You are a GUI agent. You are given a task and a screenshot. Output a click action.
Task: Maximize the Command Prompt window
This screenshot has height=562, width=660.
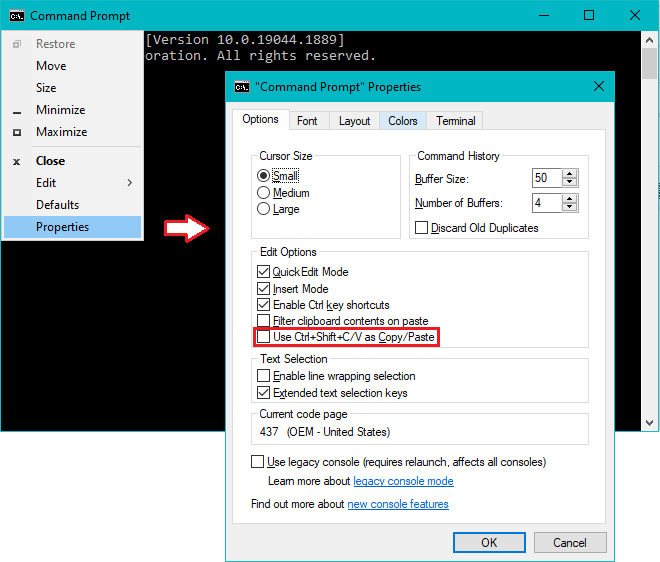click(589, 16)
